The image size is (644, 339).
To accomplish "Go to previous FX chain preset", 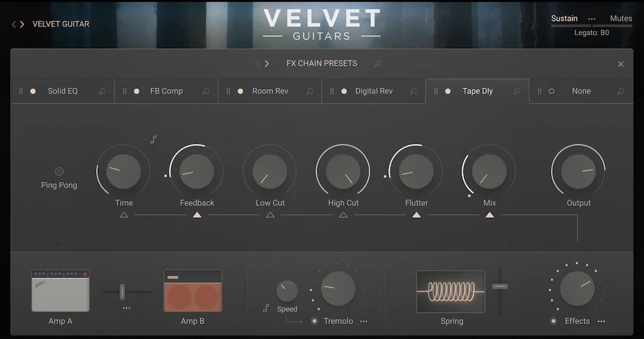I will click(258, 64).
